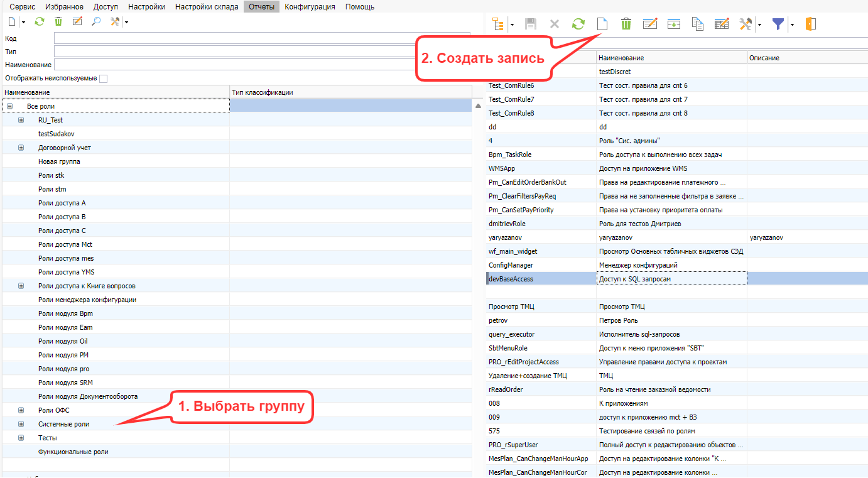Click the orange exit door icon

tap(810, 24)
